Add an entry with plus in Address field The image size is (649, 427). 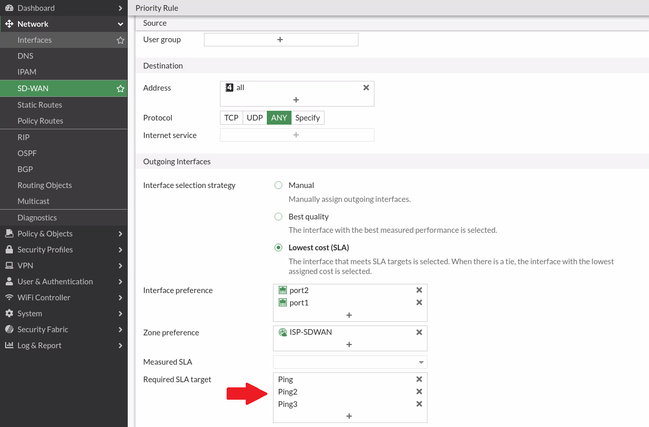tap(296, 100)
